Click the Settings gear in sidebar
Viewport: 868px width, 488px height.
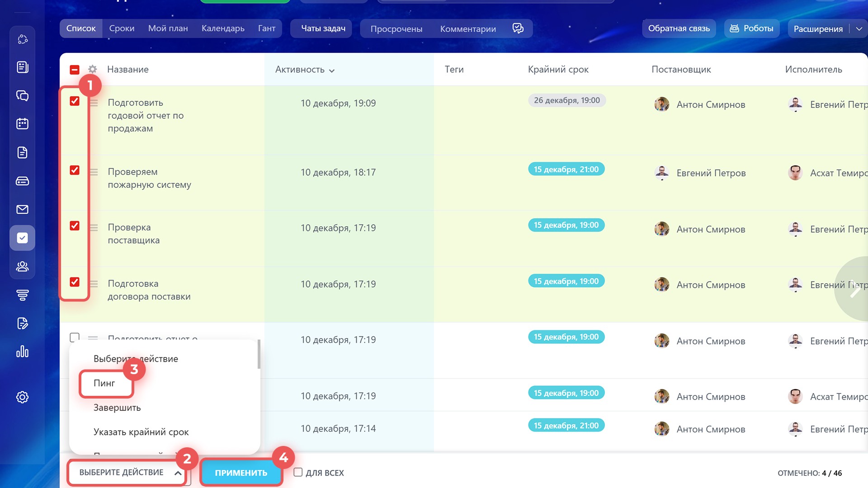(22, 397)
